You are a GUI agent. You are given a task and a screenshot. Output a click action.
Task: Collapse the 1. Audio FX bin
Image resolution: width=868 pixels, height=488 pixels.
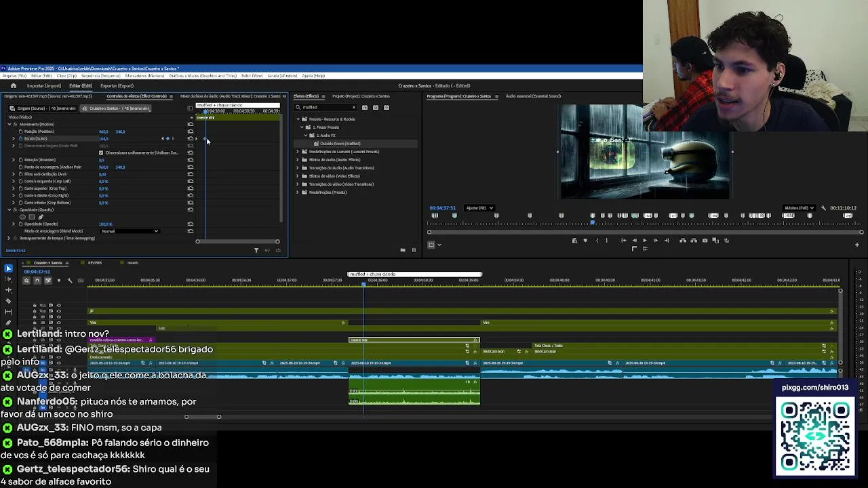coord(306,136)
